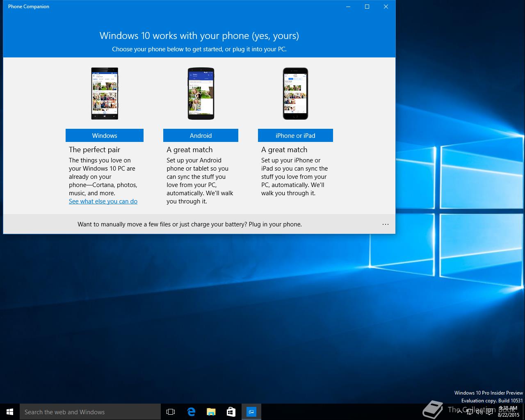
Task: Choose the Windows phone button
Action: coord(105,135)
